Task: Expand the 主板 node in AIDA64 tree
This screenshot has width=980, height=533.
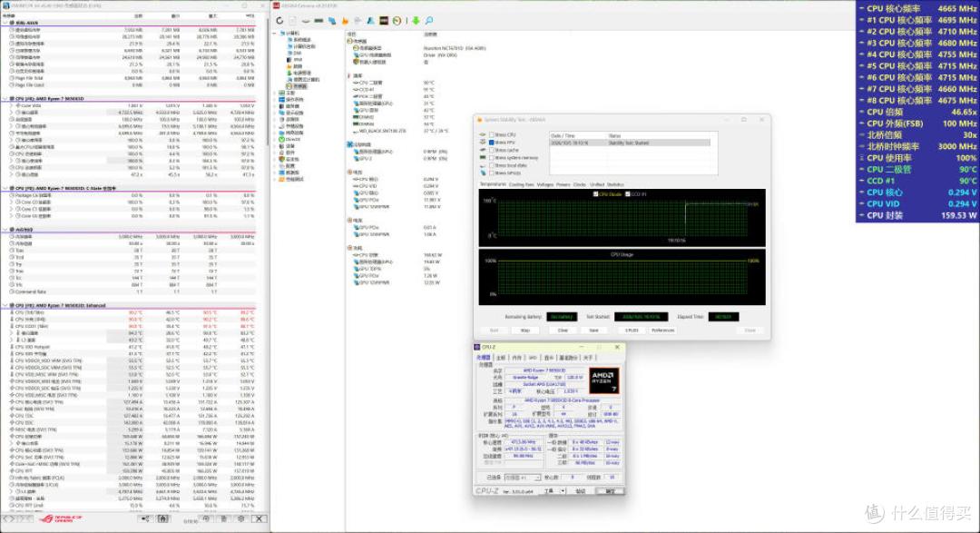Action: click(275, 93)
